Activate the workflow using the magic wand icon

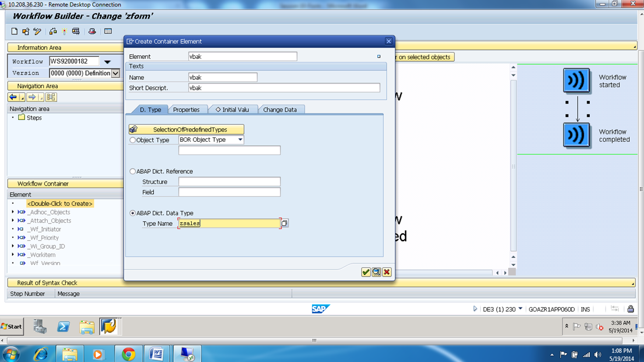pyautogui.click(x=64, y=31)
